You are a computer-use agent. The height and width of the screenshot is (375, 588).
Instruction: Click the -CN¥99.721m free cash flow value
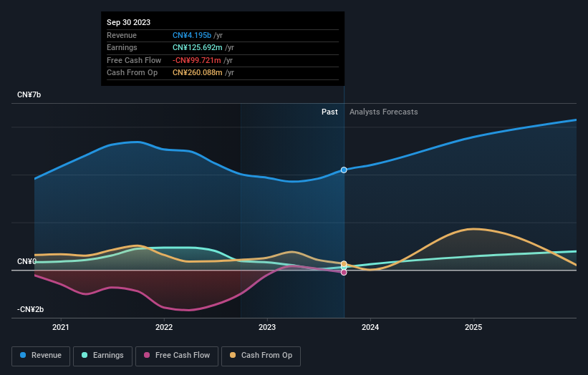[197, 60]
